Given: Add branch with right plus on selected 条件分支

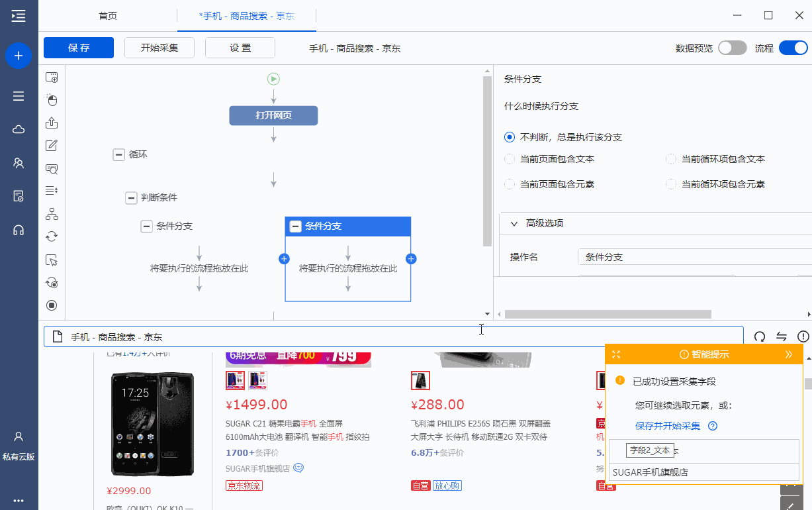Looking at the screenshot, I should pos(411,259).
